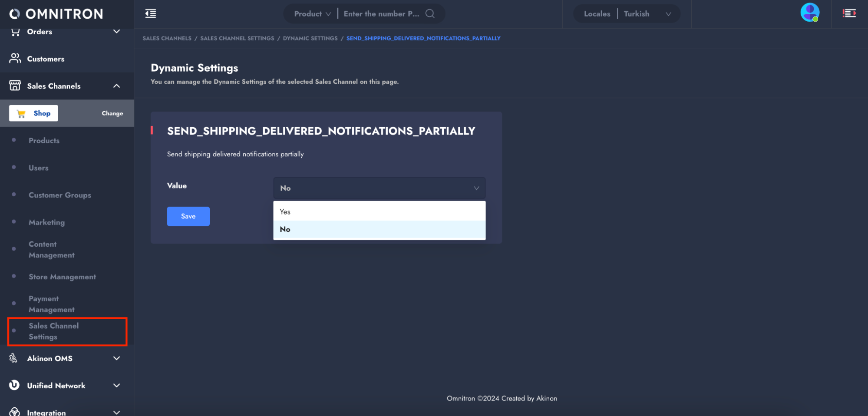Screen dimensions: 868x416
Task: Click the SEND_SHIPPING_DELIVERED_NOTIFICATIONS_PARTIALLY breadcrumb
Action: (423, 38)
